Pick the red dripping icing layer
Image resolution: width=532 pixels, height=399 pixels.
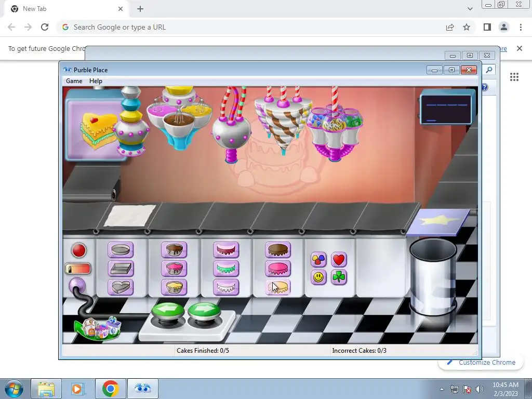click(226, 250)
